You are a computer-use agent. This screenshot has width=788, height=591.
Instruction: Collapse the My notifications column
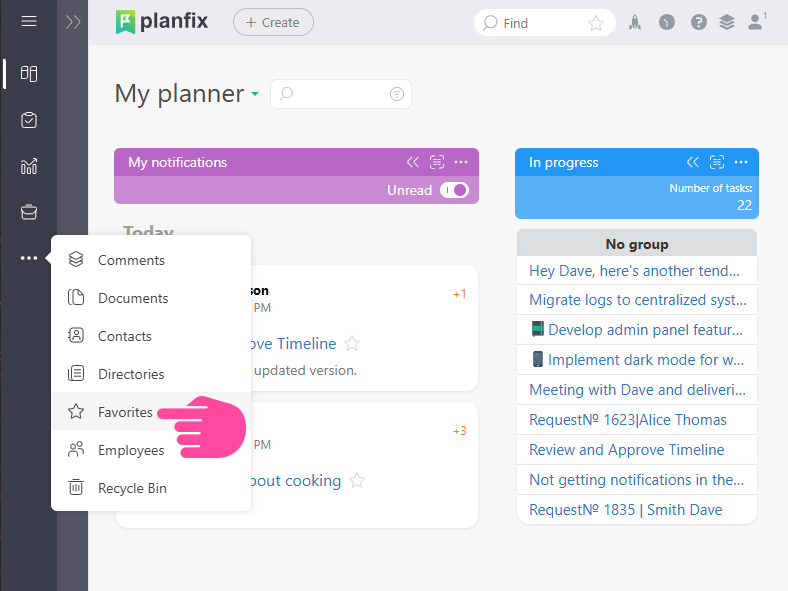tap(413, 162)
